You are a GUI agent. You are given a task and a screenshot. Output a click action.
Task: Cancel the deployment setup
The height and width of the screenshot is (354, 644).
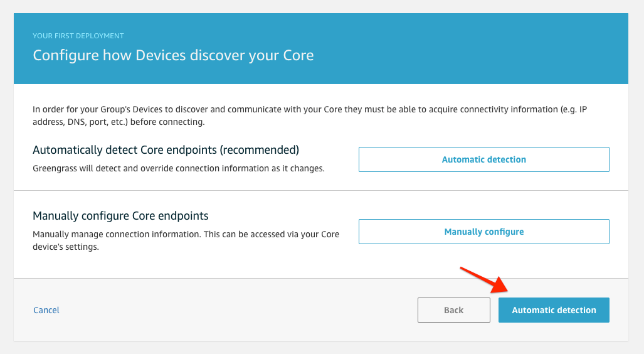(x=46, y=310)
